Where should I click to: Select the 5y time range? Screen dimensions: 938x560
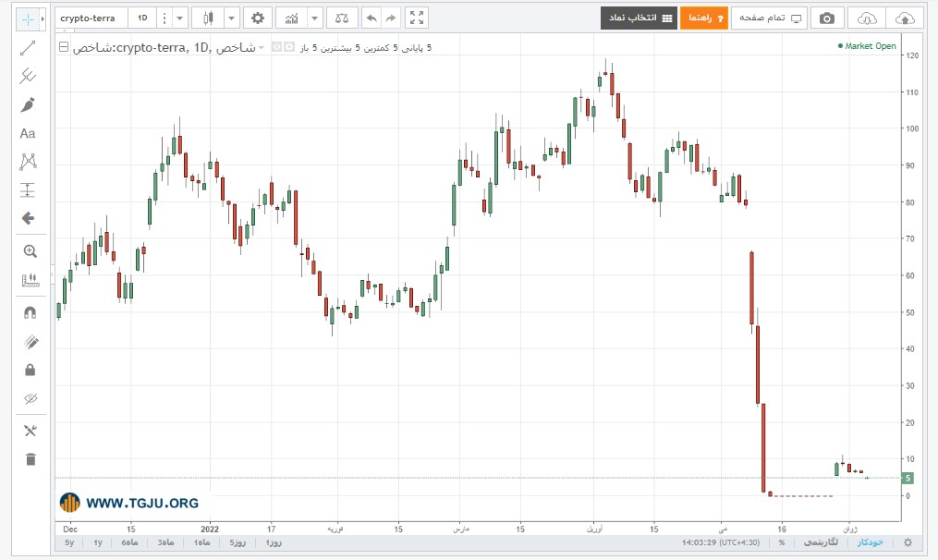point(69,542)
